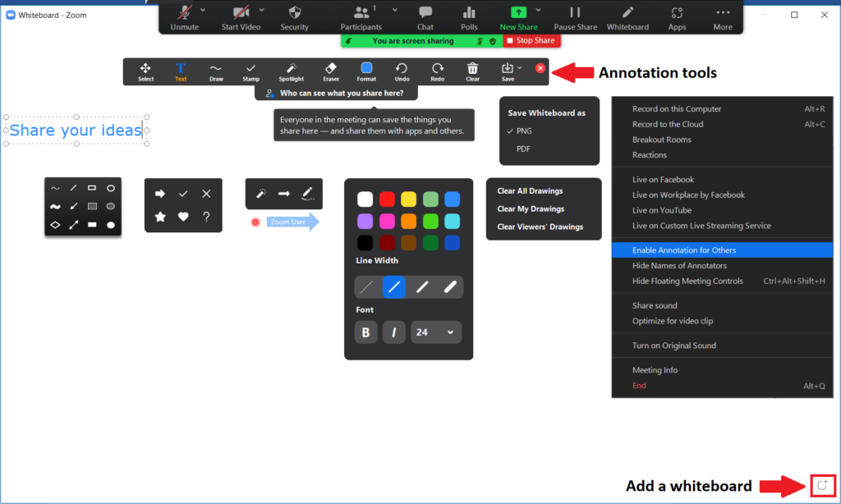
Task: Open the Stamp annotation tool
Action: click(x=250, y=72)
